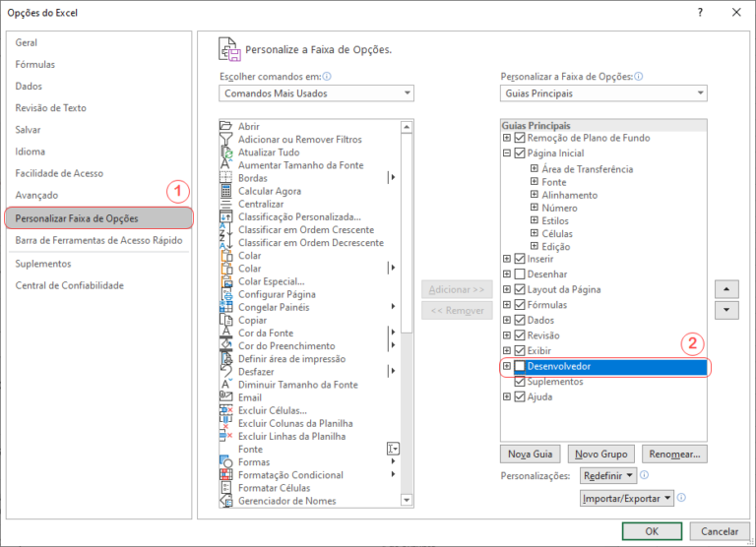Click the Excluir Colunas da Planilha icon
This screenshot has height=547, width=756.
tap(225, 423)
